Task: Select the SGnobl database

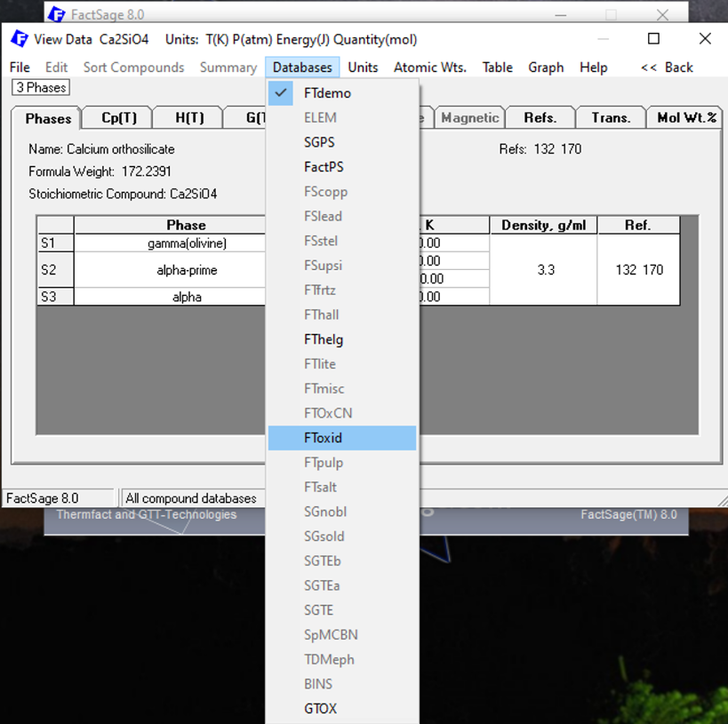Action: tap(342, 512)
